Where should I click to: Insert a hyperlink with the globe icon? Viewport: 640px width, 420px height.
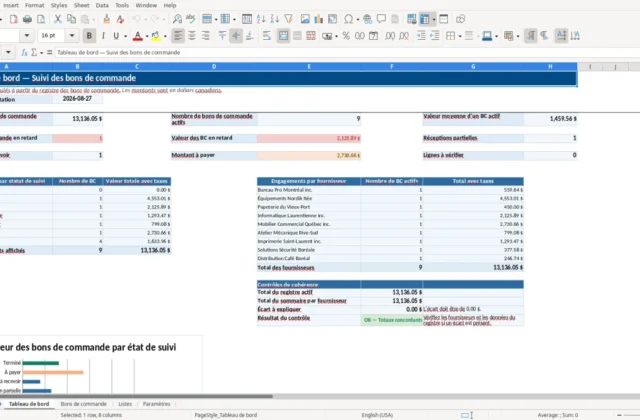[x=367, y=19]
